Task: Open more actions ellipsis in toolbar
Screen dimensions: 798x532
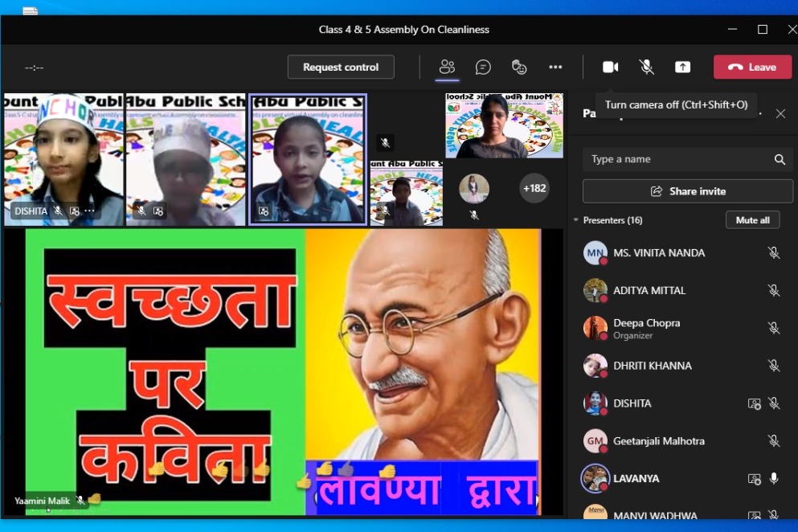Action: 555,68
